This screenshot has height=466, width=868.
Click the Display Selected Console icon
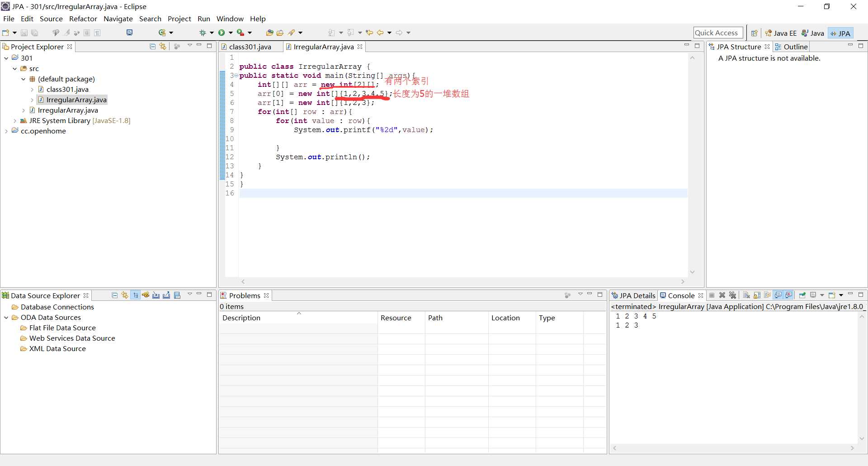coord(813,295)
